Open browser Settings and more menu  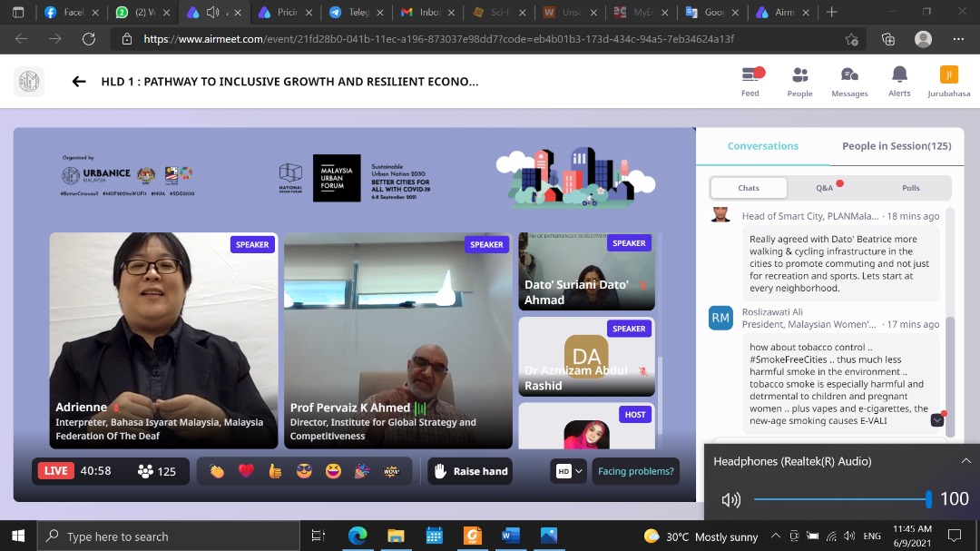click(958, 39)
